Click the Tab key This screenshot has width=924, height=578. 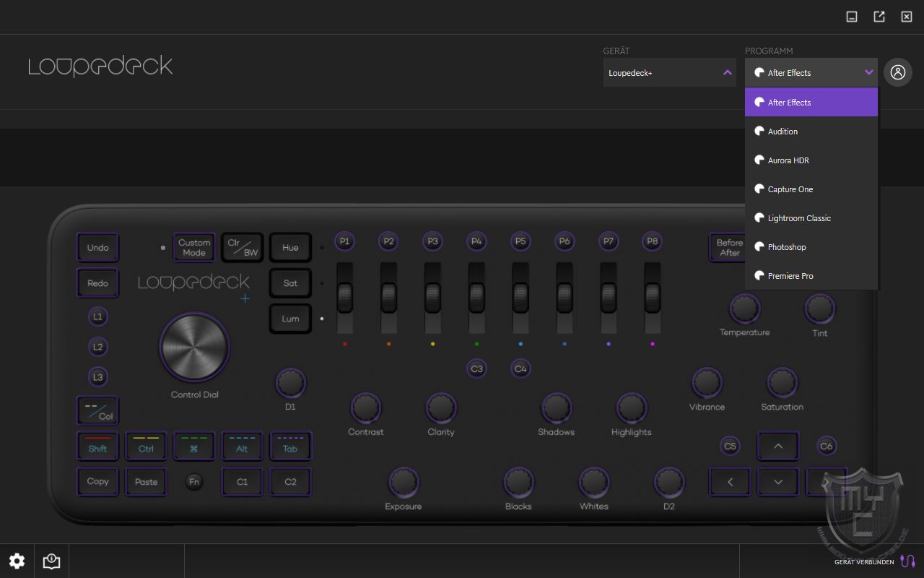click(290, 447)
